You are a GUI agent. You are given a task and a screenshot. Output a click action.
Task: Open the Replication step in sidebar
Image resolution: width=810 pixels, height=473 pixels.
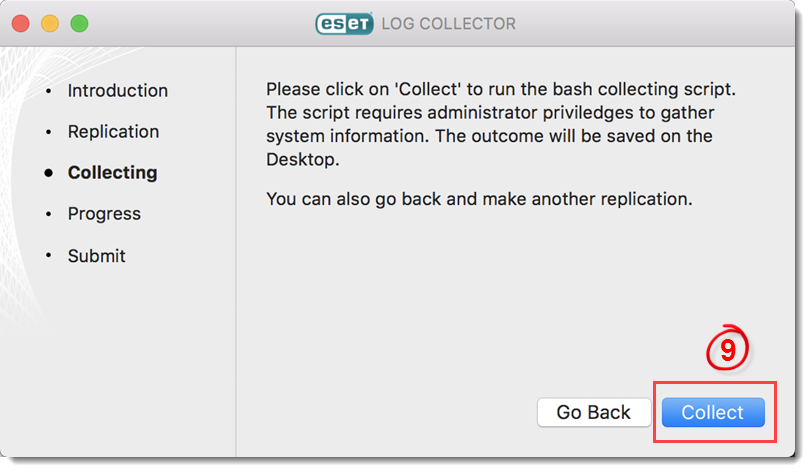click(113, 132)
